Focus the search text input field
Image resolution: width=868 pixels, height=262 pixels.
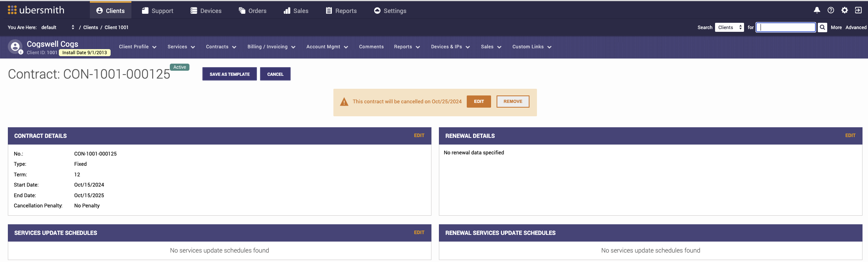tap(786, 27)
